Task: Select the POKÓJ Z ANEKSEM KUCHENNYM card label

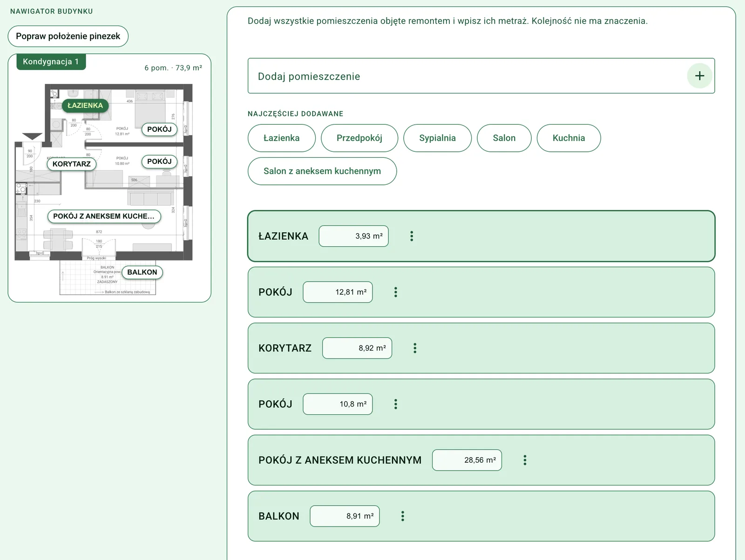Action: pyautogui.click(x=340, y=460)
